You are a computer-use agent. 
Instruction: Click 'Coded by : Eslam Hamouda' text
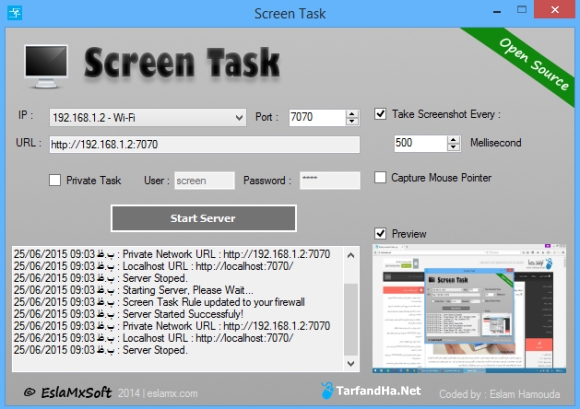tap(499, 394)
